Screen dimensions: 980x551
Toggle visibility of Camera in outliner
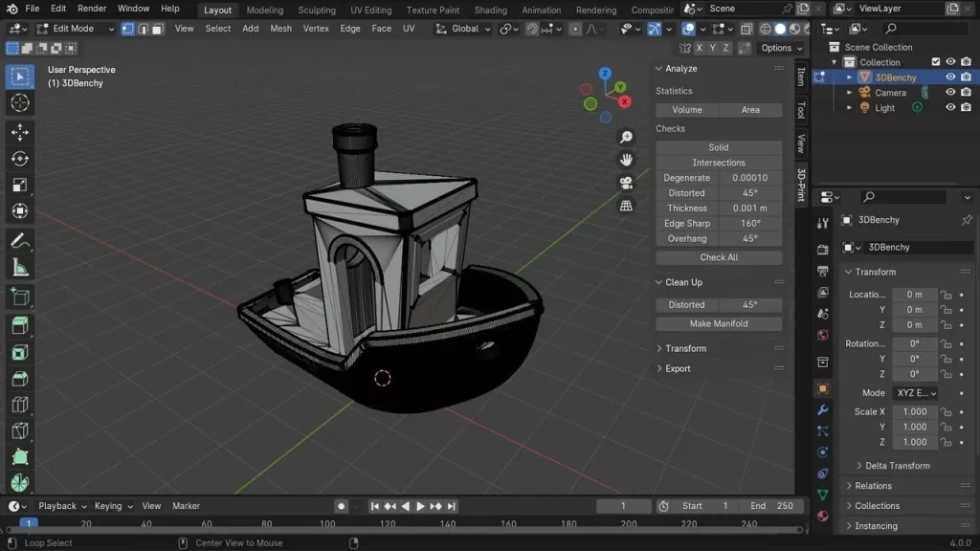(950, 93)
